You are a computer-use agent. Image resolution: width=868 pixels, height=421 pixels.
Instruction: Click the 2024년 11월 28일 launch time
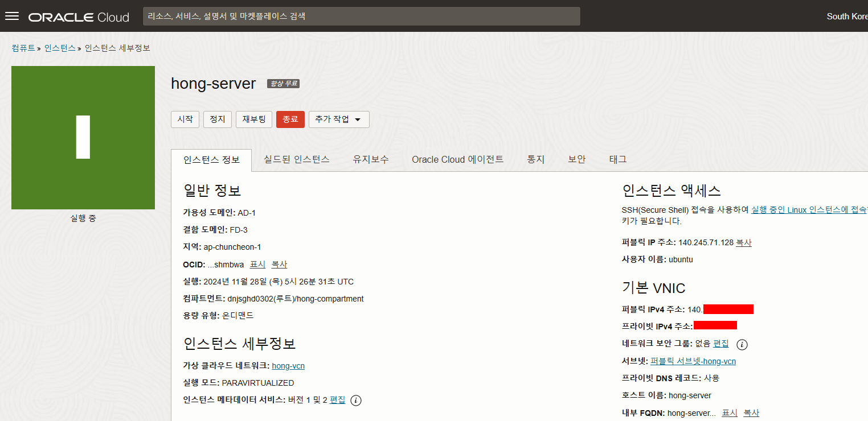(279, 282)
